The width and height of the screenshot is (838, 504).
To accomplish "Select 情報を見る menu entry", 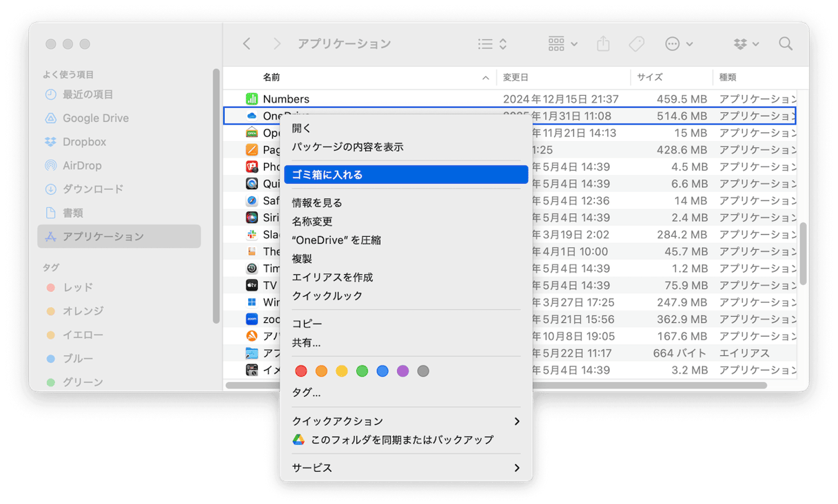I will tap(317, 203).
